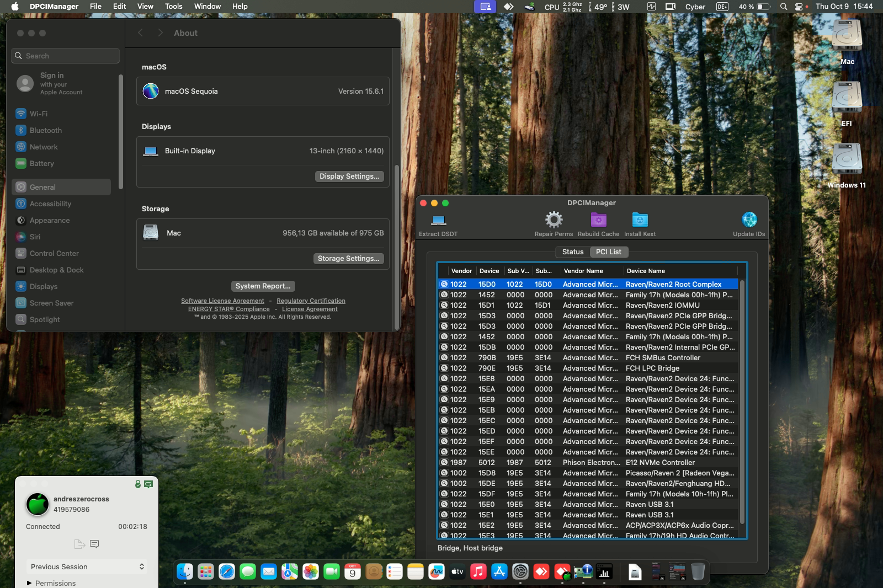Click the License Agreement link
This screenshot has height=588, width=883.
(310, 309)
